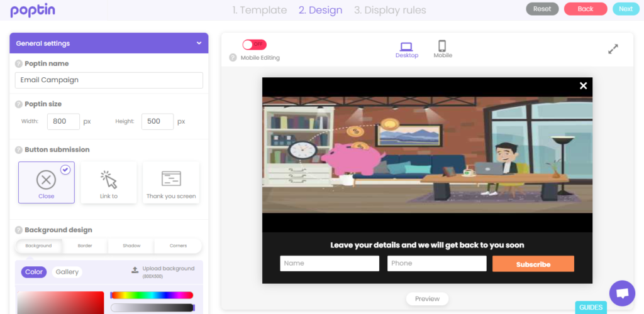Click the Back button
This screenshot has height=314, width=644.
pyautogui.click(x=586, y=9)
